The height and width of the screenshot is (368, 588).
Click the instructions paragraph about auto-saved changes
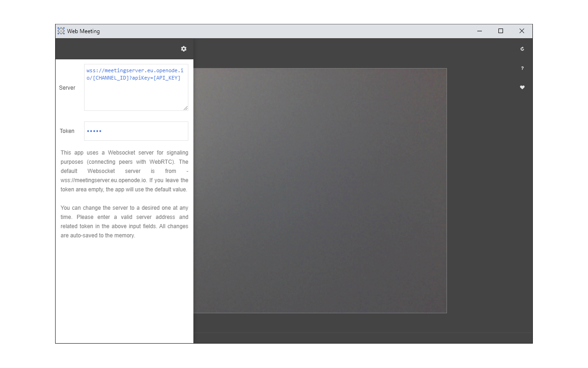click(124, 221)
